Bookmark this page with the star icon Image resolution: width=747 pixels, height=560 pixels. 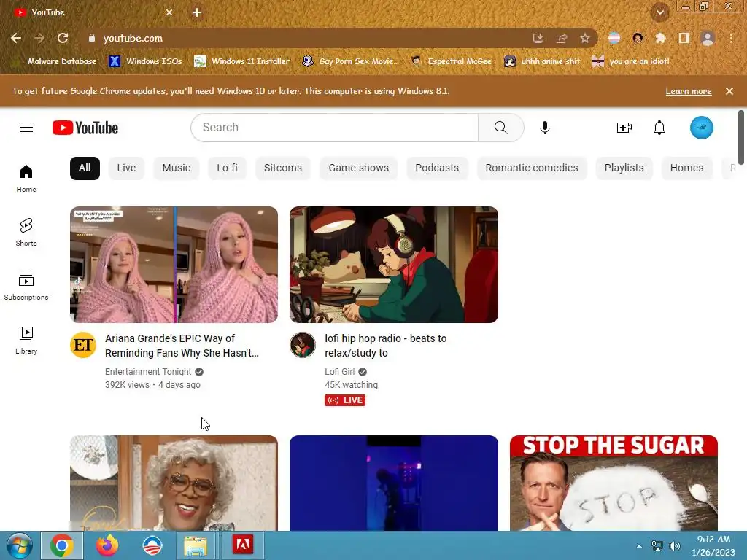point(585,38)
